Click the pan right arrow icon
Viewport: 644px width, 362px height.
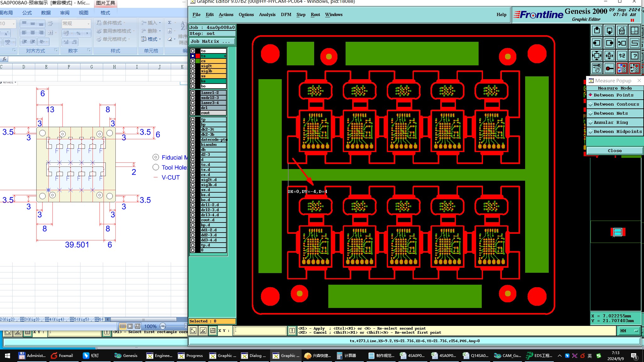pyautogui.click(x=609, y=43)
